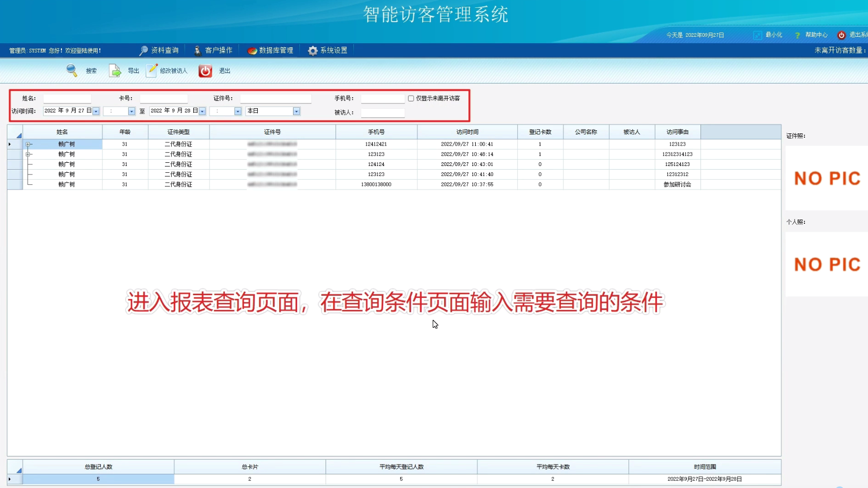
Task: Click the 系统设置 gear icon
Action: tap(313, 50)
